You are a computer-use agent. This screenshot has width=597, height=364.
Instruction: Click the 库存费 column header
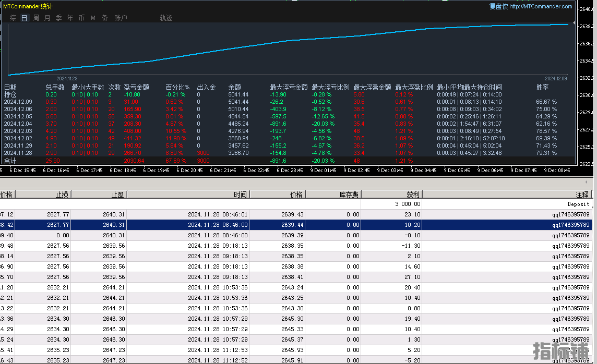pos(333,195)
